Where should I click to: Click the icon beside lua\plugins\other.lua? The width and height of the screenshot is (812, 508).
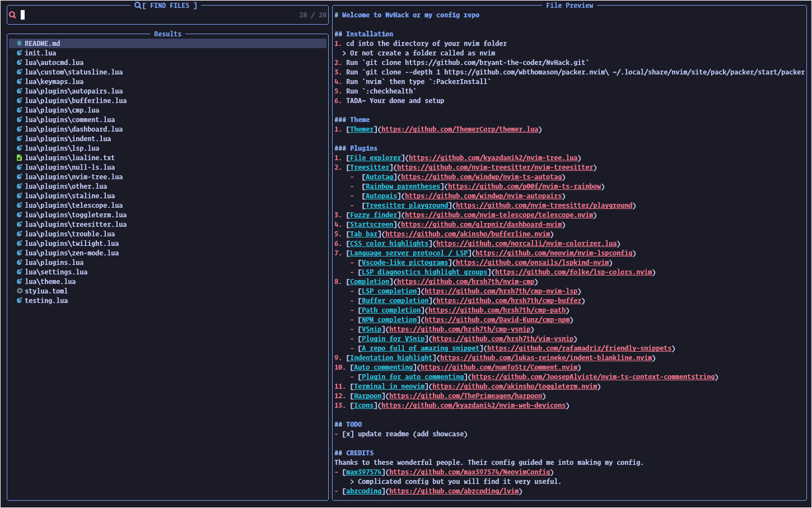click(x=19, y=186)
